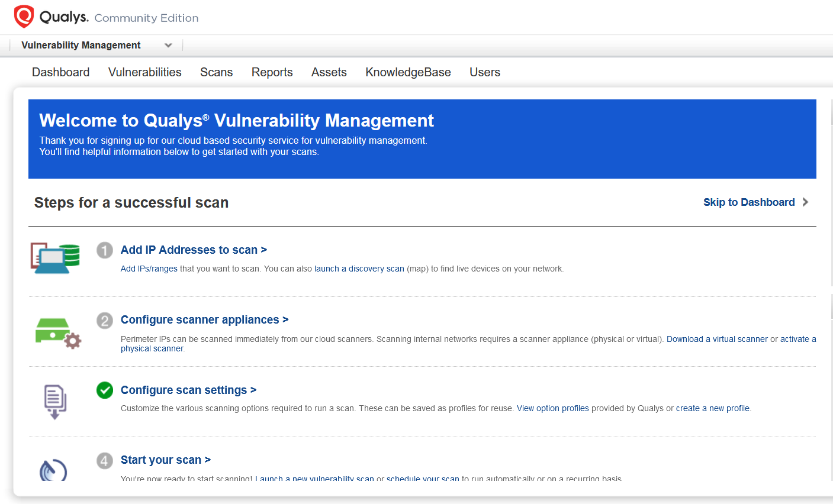Viewport: 833px width, 504px height.
Task: Click the Download a virtual scanner link
Action: tap(717, 339)
